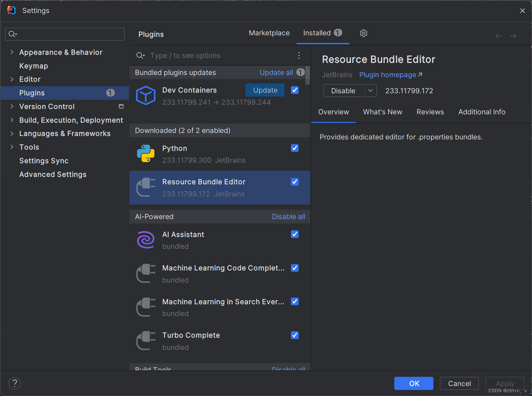This screenshot has height=396, width=532.
Task: Open the Overview tab
Action: click(334, 112)
